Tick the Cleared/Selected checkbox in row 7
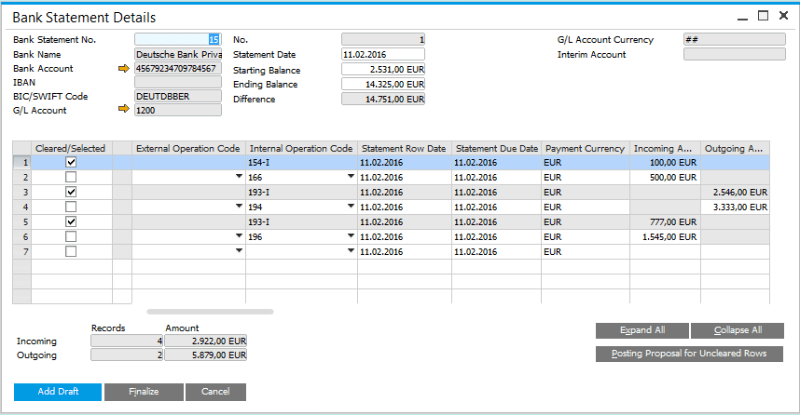Image resolution: width=800 pixels, height=415 pixels. pyautogui.click(x=71, y=252)
